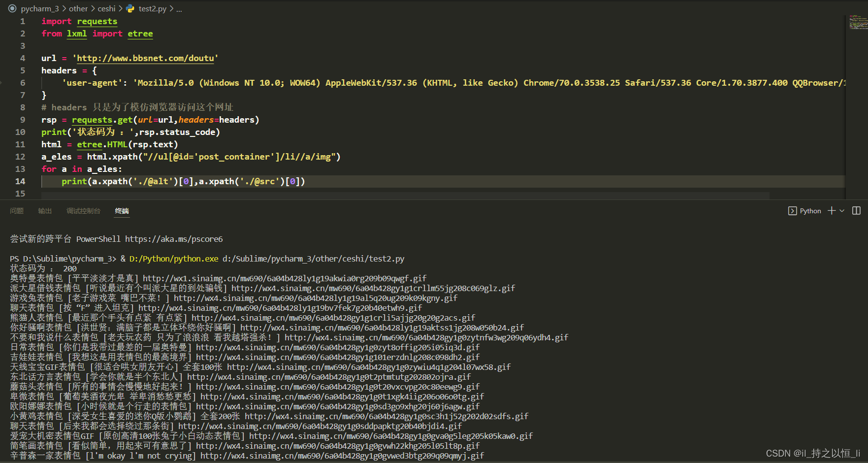The width and height of the screenshot is (868, 463).
Task: Click the code minimap preview
Action: pos(858,22)
